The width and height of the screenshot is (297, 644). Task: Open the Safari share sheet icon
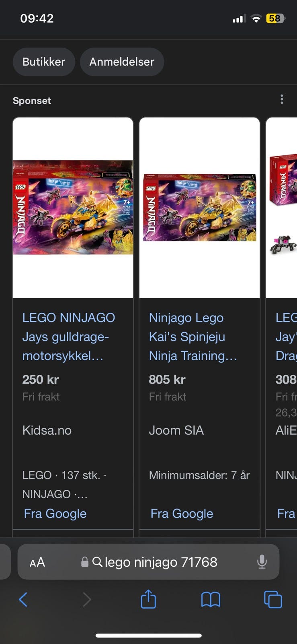coord(148,599)
